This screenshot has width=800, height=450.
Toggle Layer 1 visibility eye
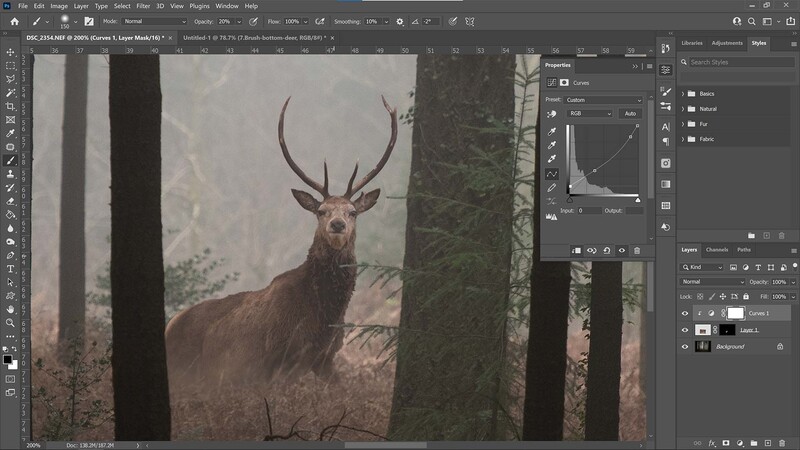coord(685,330)
